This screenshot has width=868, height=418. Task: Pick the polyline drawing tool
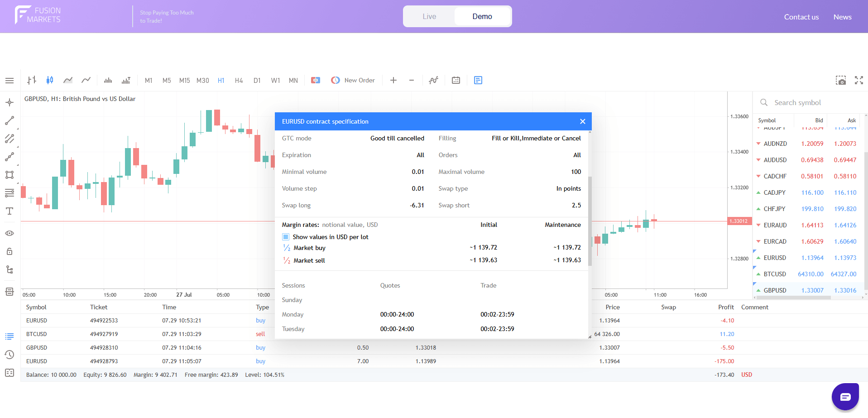point(10,157)
